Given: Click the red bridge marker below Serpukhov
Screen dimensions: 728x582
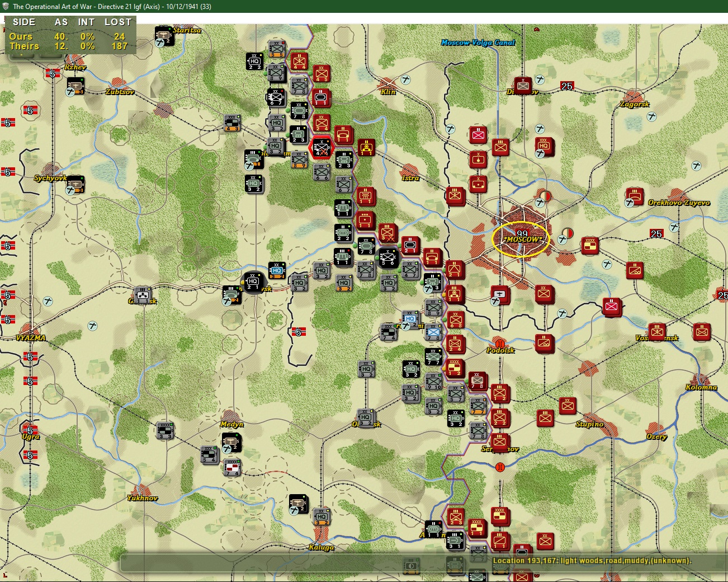Looking at the screenshot, I should pos(500,466).
